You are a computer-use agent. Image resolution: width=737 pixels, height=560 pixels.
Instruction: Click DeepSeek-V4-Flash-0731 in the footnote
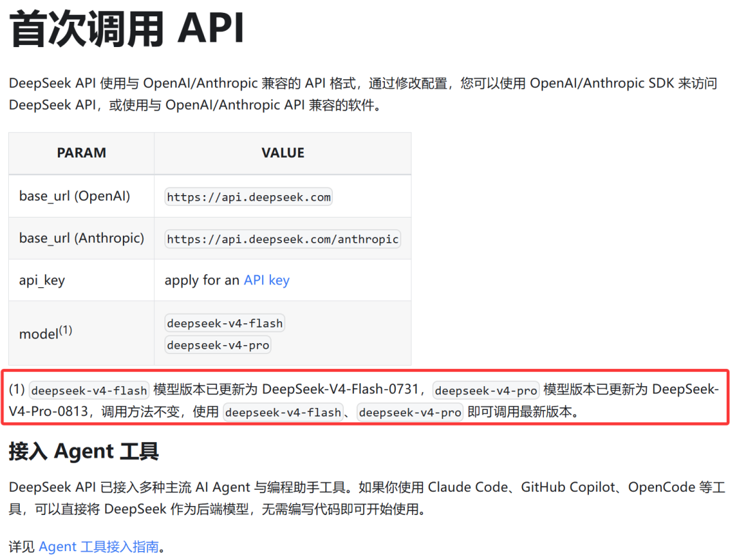pyautogui.click(x=341, y=389)
